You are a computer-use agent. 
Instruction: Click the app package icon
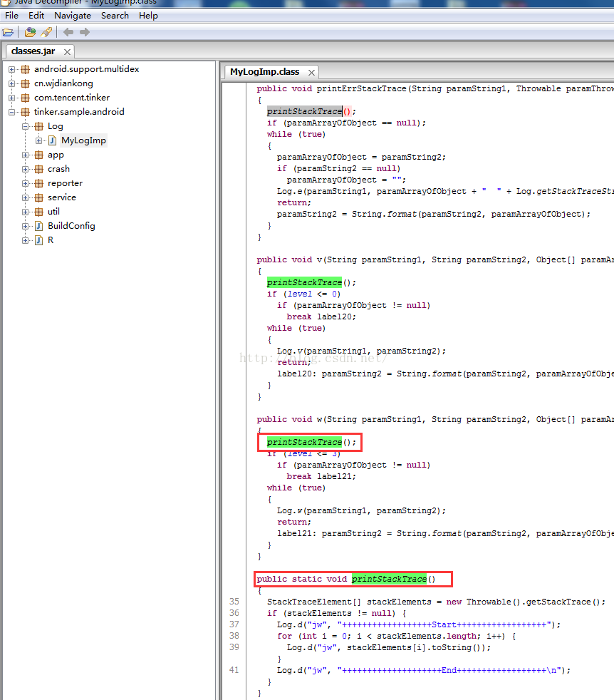(39, 155)
